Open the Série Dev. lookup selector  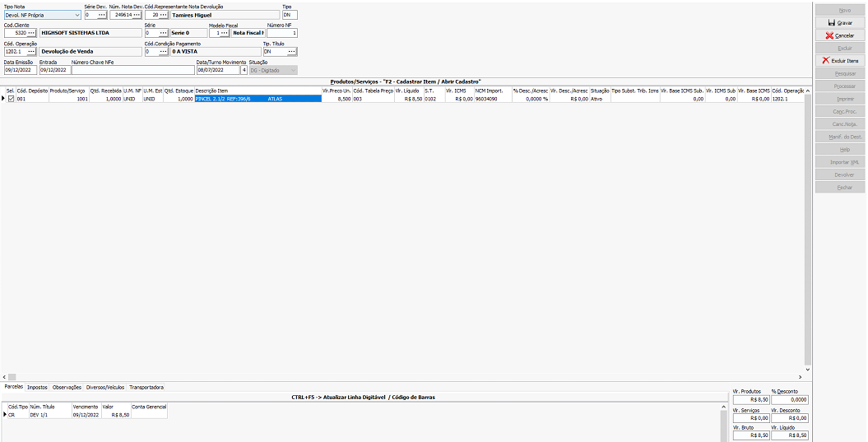pos(101,15)
